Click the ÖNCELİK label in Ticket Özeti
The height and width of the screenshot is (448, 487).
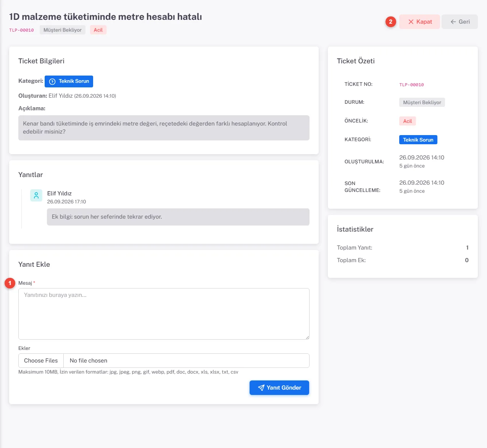click(x=356, y=121)
